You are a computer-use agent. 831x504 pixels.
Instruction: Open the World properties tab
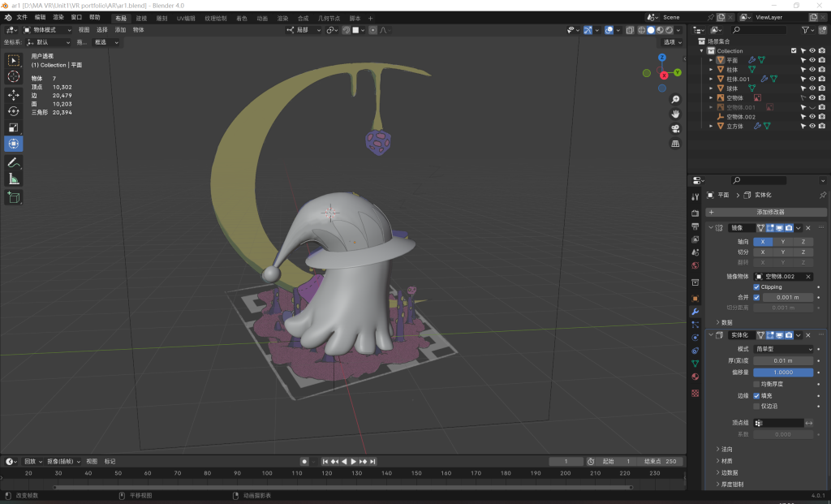coord(695,265)
